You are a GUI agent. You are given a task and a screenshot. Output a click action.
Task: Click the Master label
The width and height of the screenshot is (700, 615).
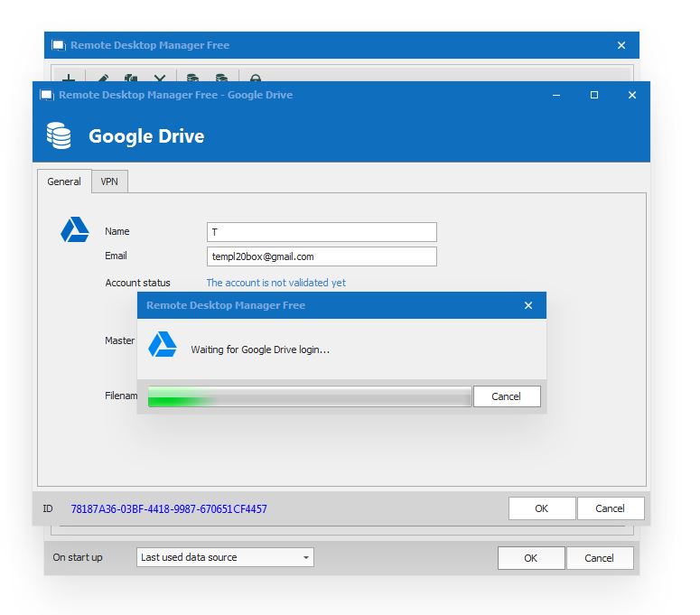(119, 340)
